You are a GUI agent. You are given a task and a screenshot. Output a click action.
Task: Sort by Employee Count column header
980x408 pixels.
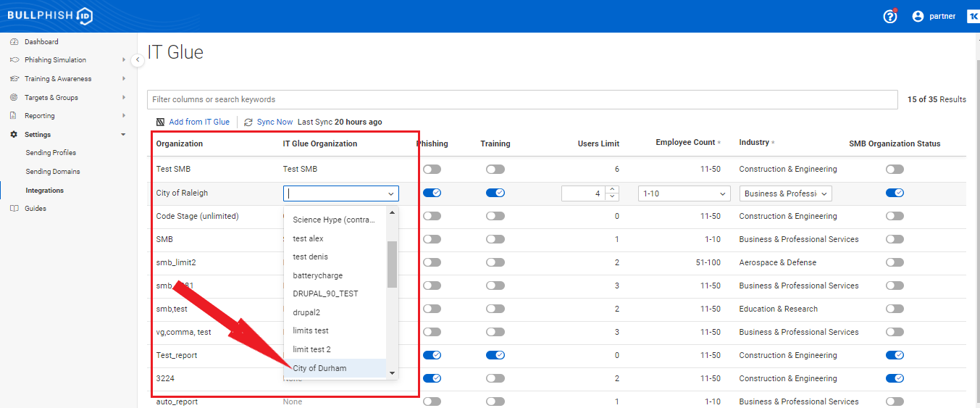685,143
